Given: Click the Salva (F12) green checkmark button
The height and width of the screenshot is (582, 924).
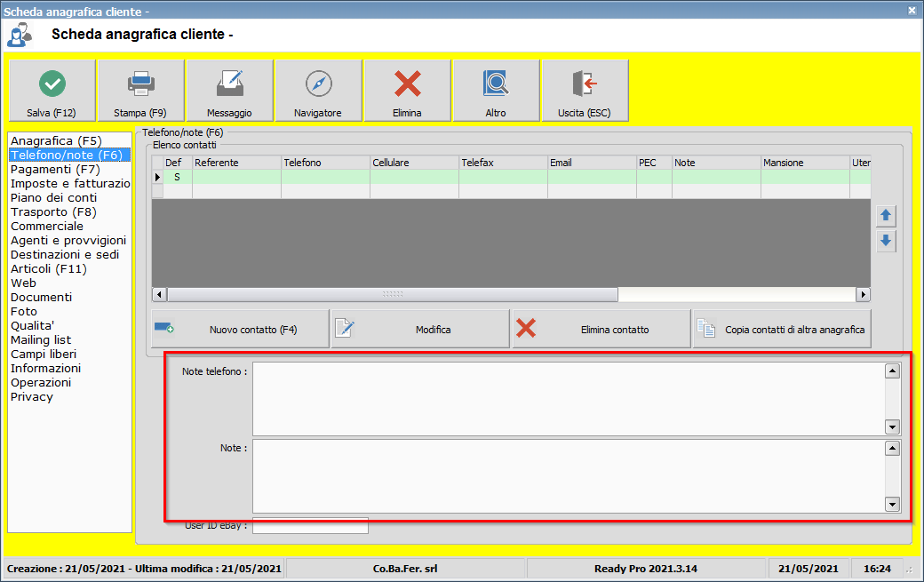Looking at the screenshot, I should 52,91.
